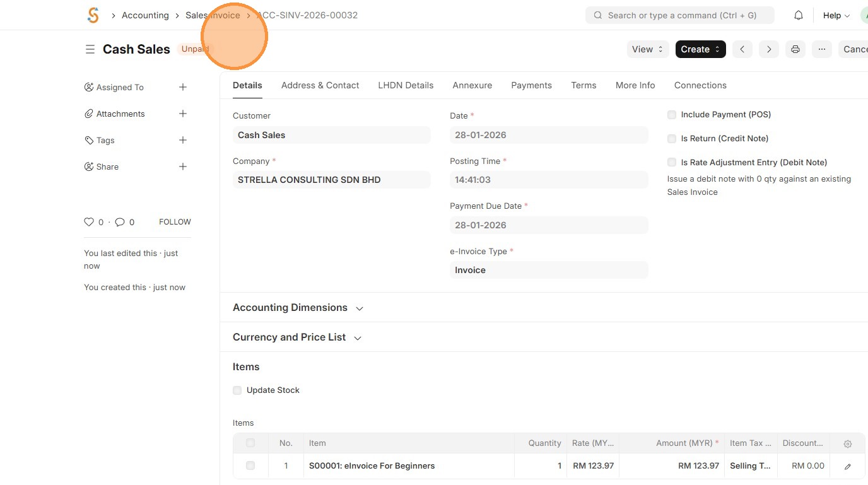Screen dimensions: 868x485
Task: Open items table settings gear
Action: tap(847, 443)
